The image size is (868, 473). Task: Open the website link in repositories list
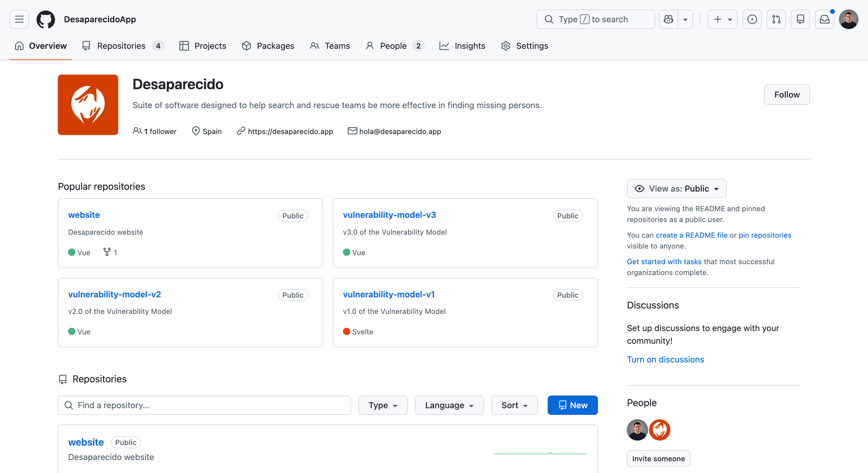point(86,442)
